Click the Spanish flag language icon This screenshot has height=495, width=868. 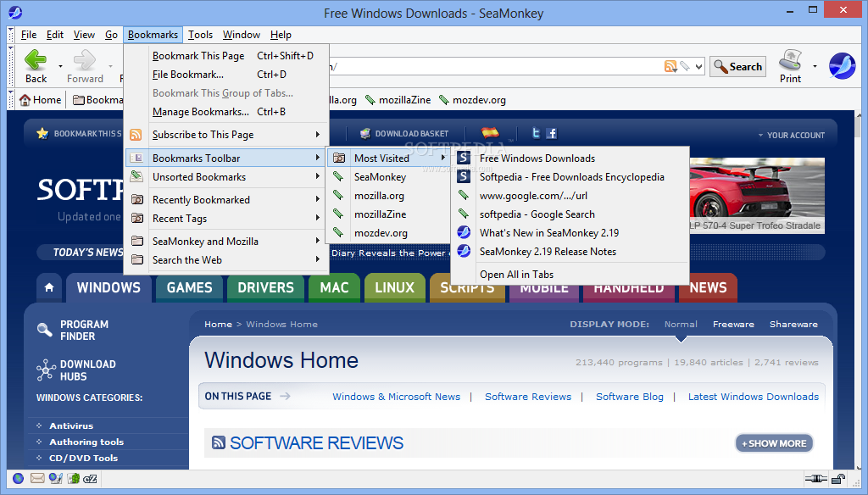[491, 133]
